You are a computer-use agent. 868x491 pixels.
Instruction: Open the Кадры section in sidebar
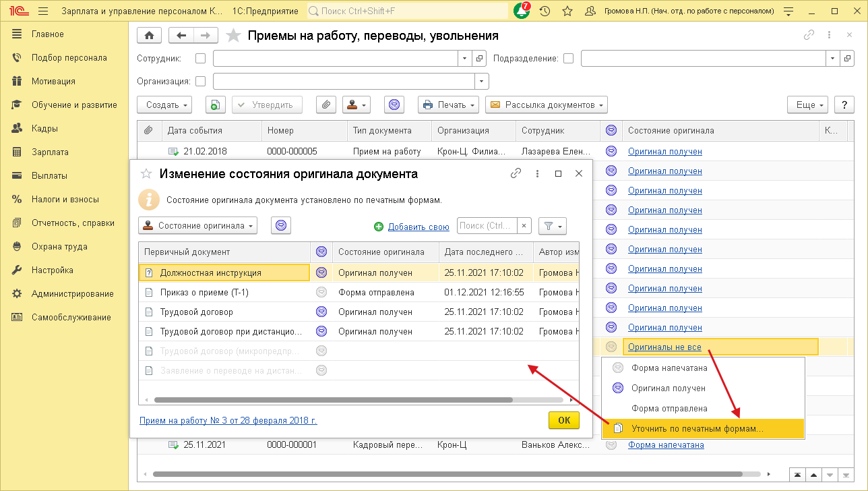[x=44, y=128]
